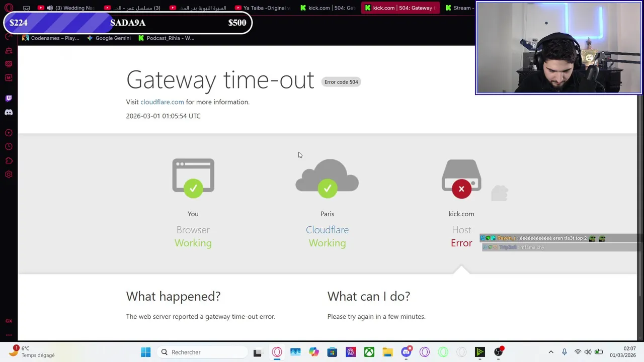Screen dimensions: 644x362
Task: Open the Opera GX main menu logo
Action: click(x=9, y=8)
